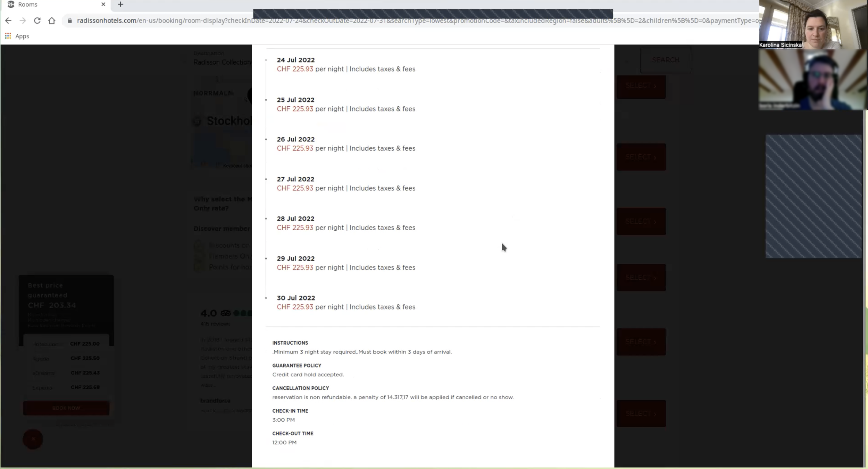Click the Karolina Sicinska name label
The width and height of the screenshot is (868, 469).
pos(780,45)
